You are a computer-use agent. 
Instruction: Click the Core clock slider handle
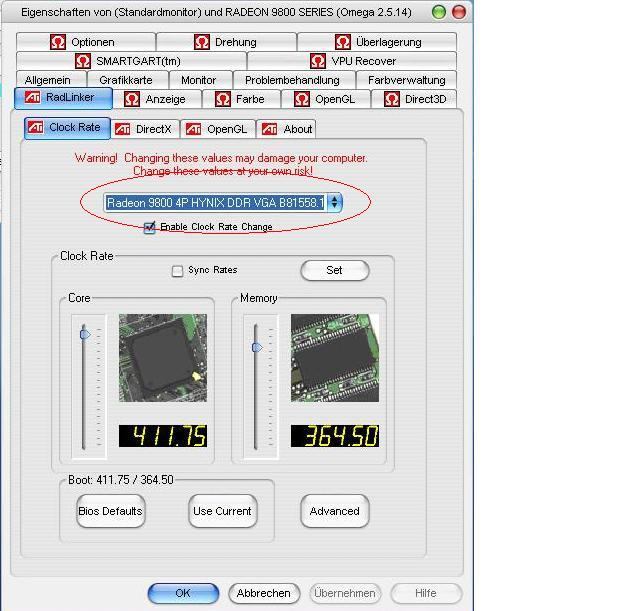click(85, 335)
